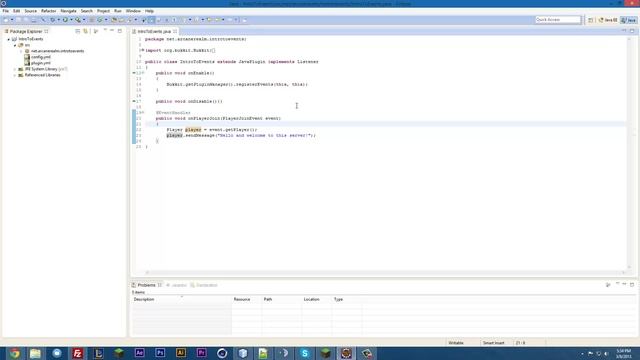The height and width of the screenshot is (360, 640).
Task: Open the File menu
Action: click(x=5, y=11)
